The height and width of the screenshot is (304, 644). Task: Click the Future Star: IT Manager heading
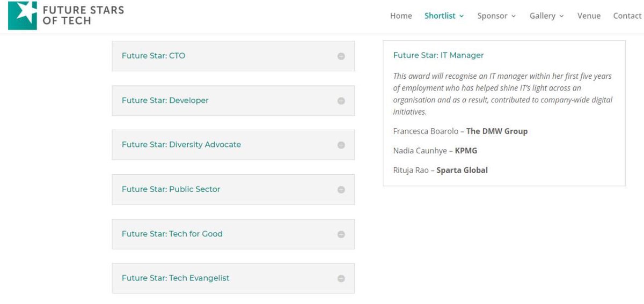click(438, 55)
